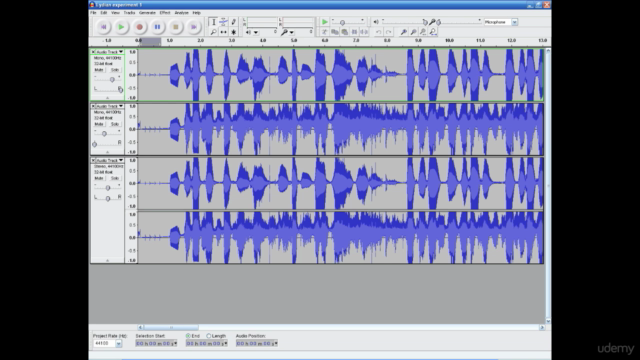Click the Trim audio icon

354,32
